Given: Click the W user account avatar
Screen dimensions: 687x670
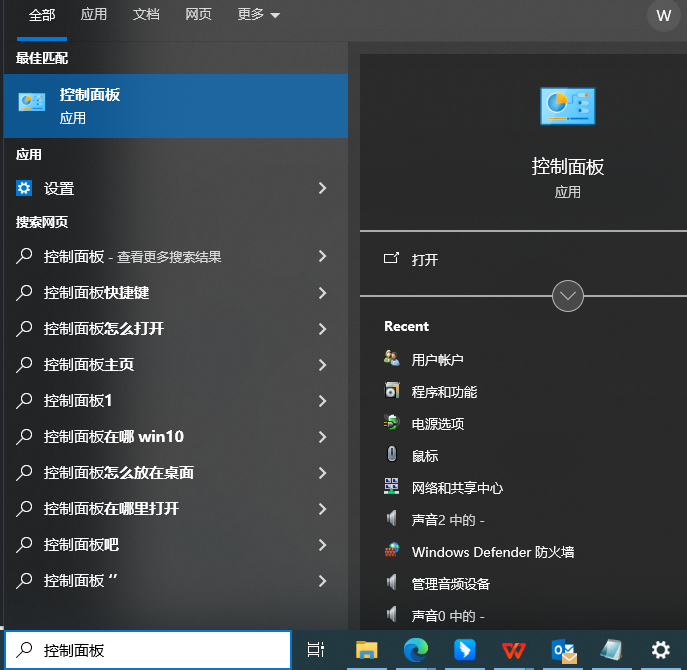Looking at the screenshot, I should (x=663, y=16).
